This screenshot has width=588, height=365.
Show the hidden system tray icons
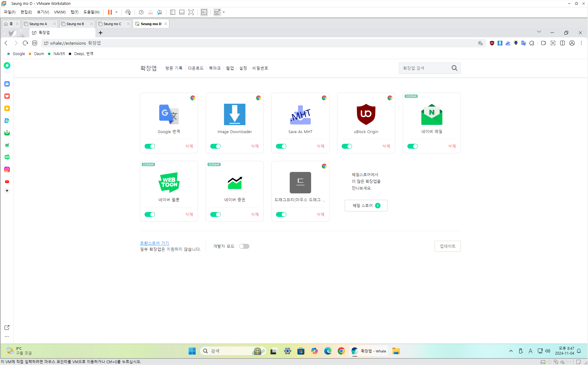[511, 351]
